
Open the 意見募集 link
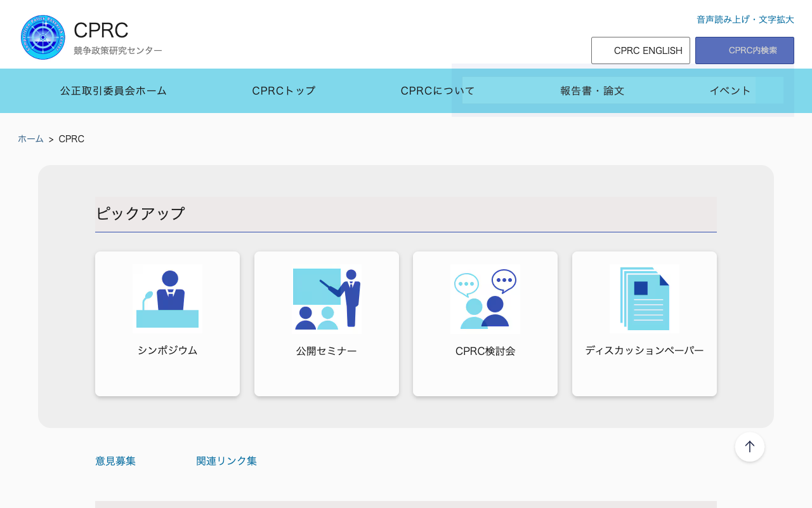pyautogui.click(x=115, y=461)
